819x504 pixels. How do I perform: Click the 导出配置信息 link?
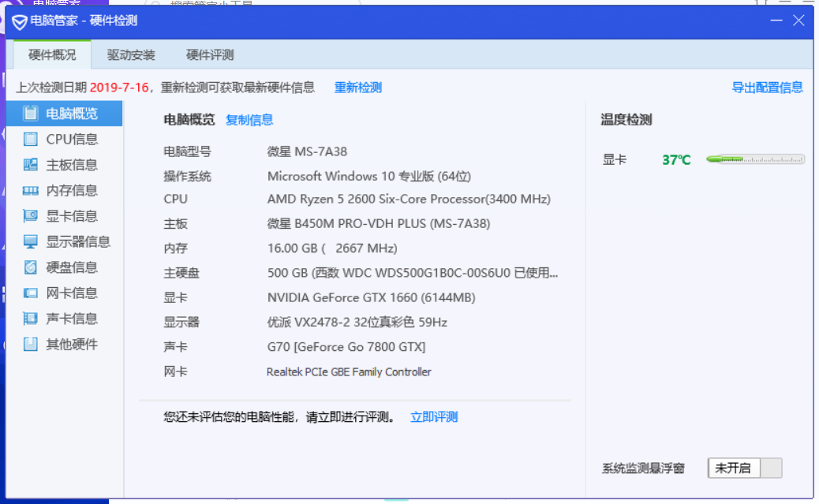[767, 88]
